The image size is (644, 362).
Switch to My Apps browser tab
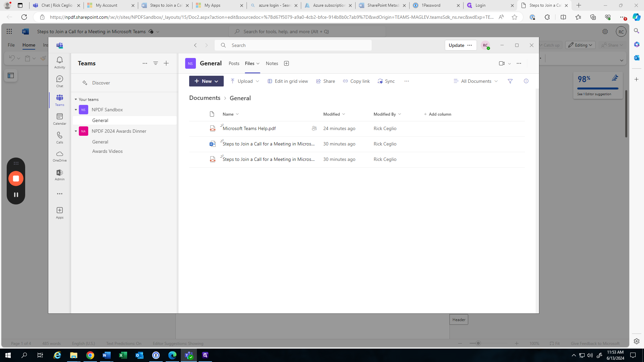tap(219, 5)
